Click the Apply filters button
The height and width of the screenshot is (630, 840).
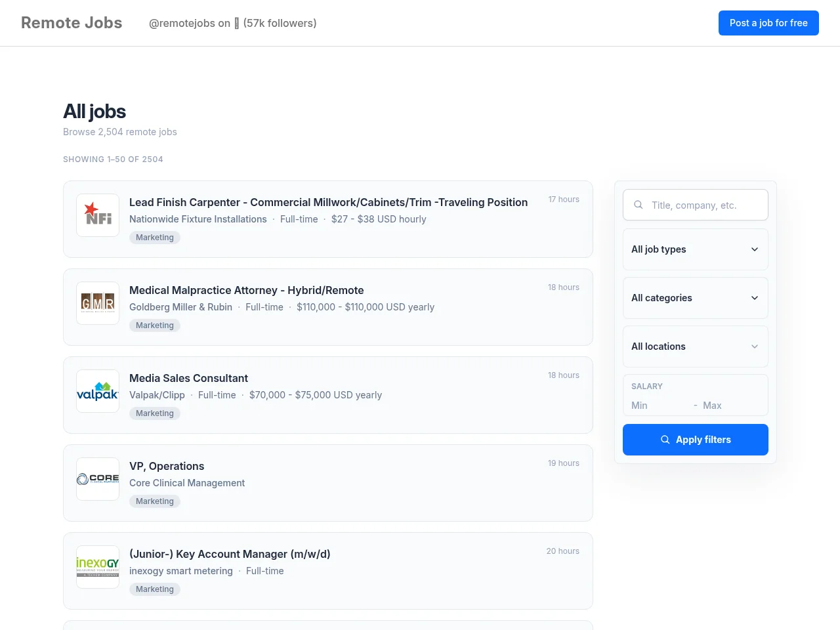[x=696, y=440]
